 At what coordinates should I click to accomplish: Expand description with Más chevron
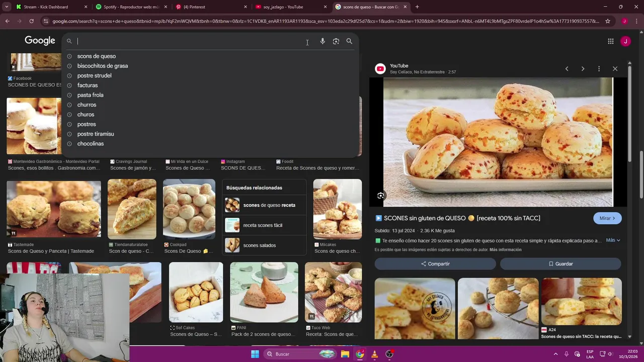613,240
